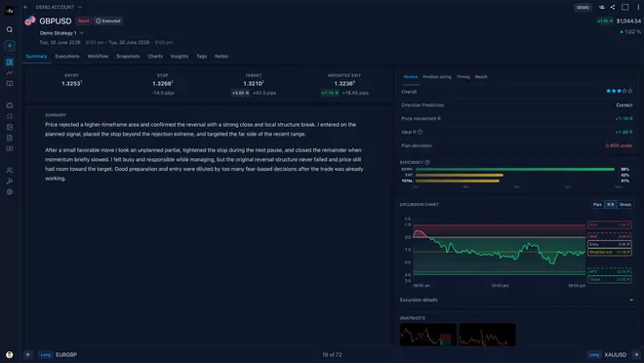
Task: Click the Short direction badge
Action: (83, 20)
